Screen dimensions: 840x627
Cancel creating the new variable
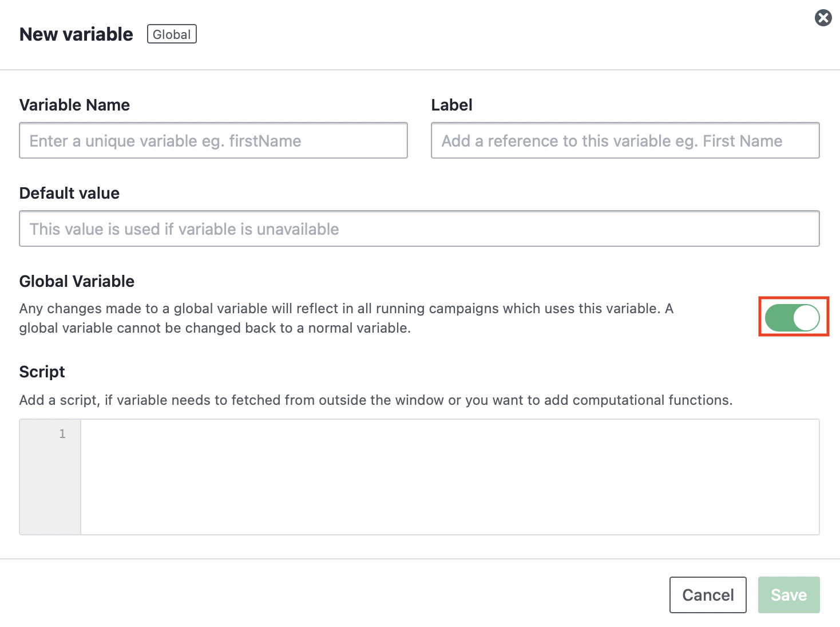click(x=708, y=595)
